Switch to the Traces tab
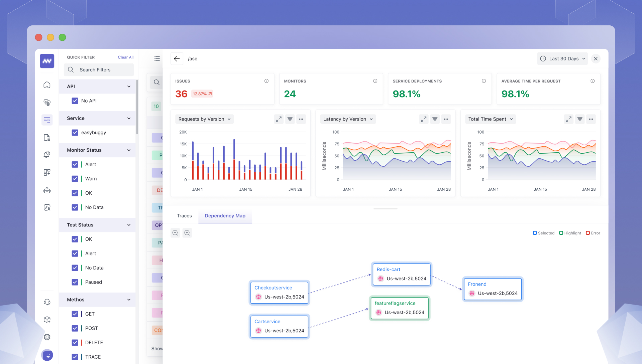The width and height of the screenshot is (642, 364). (x=184, y=216)
